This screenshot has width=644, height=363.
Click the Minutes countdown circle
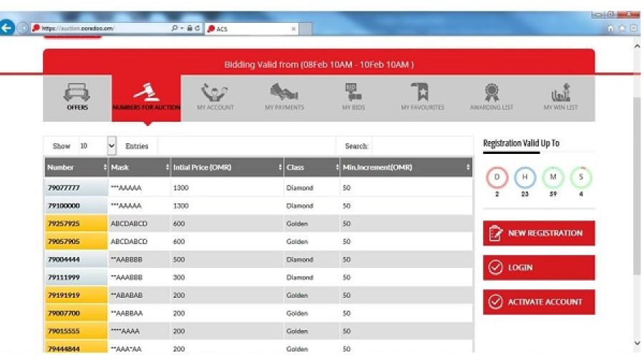pos(553,178)
